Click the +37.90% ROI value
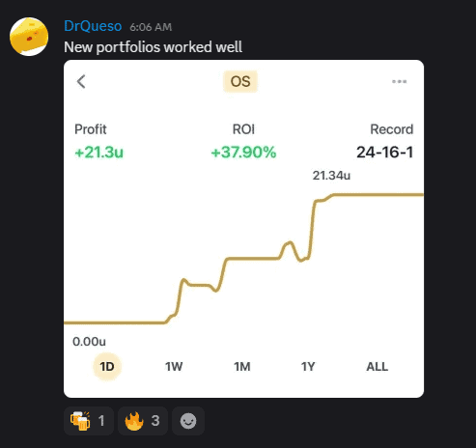This screenshot has width=476, height=448. tap(243, 153)
